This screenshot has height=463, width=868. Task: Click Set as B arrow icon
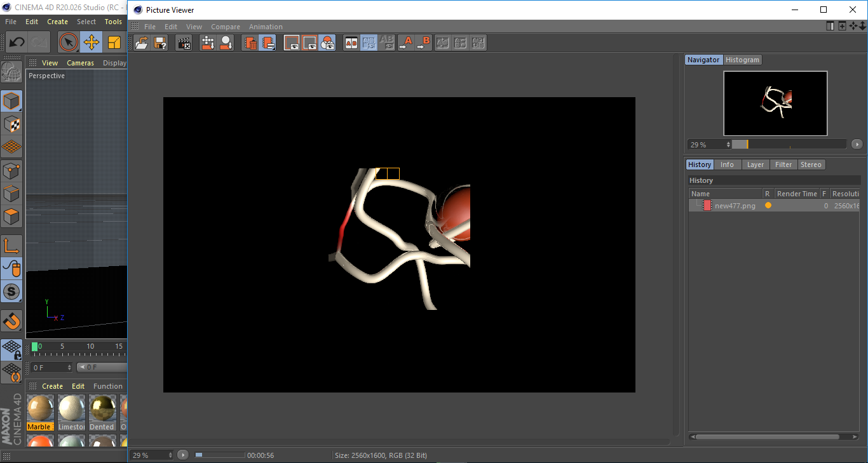click(423, 43)
